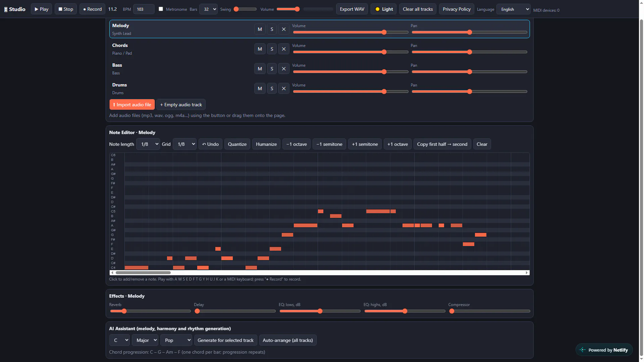Copy first half to second
This screenshot has width=644, height=362.
pyautogui.click(x=442, y=144)
